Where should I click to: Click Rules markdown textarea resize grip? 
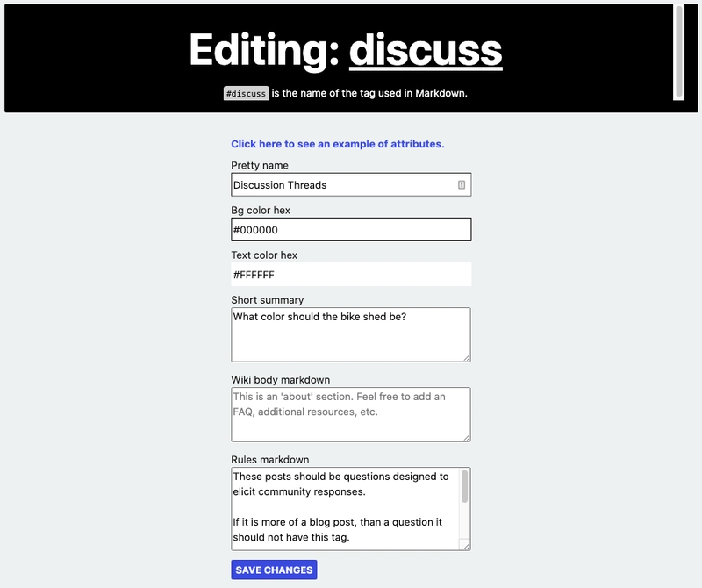(466, 546)
